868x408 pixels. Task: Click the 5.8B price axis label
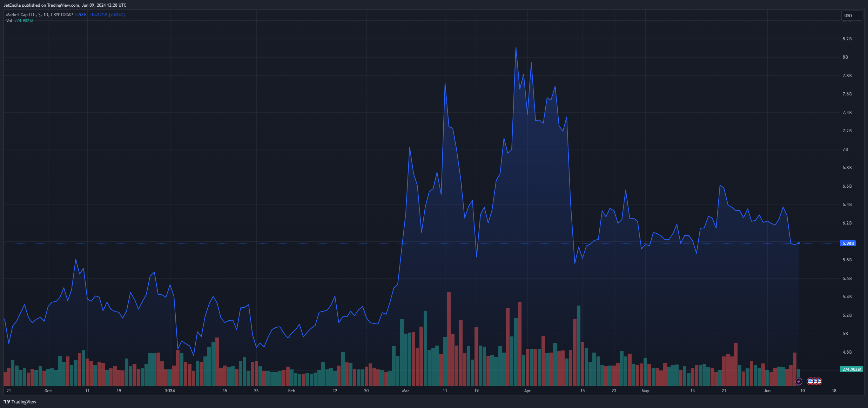[x=847, y=260]
